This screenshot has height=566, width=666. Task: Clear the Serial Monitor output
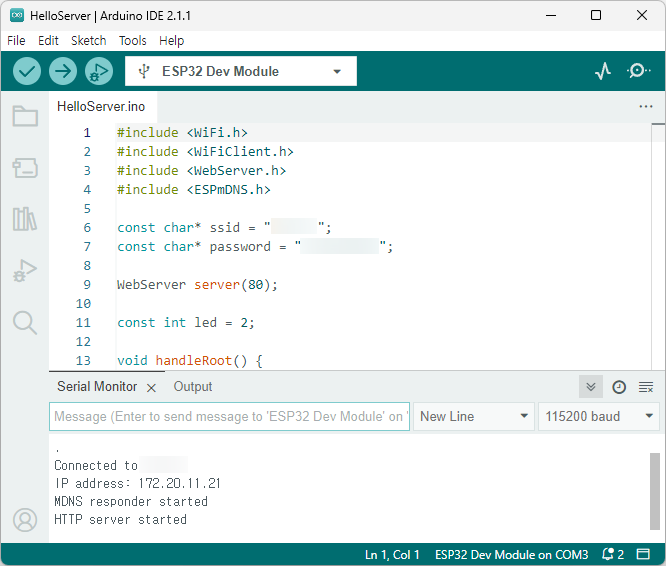[x=646, y=387]
